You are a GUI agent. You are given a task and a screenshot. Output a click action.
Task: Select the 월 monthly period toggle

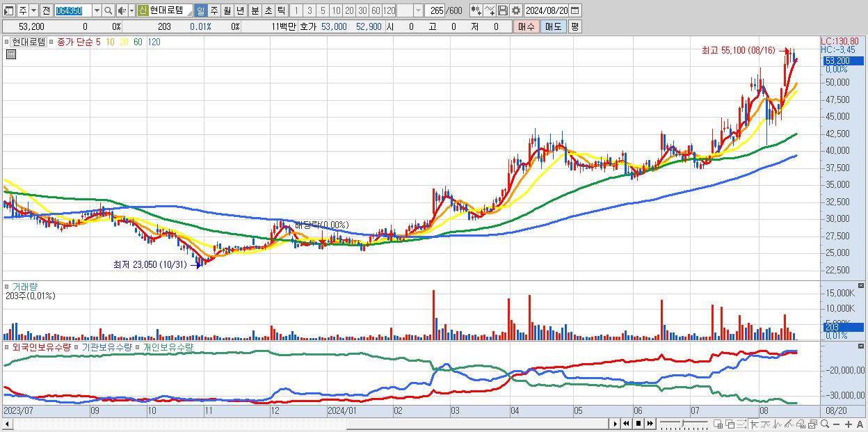pyautogui.click(x=227, y=10)
